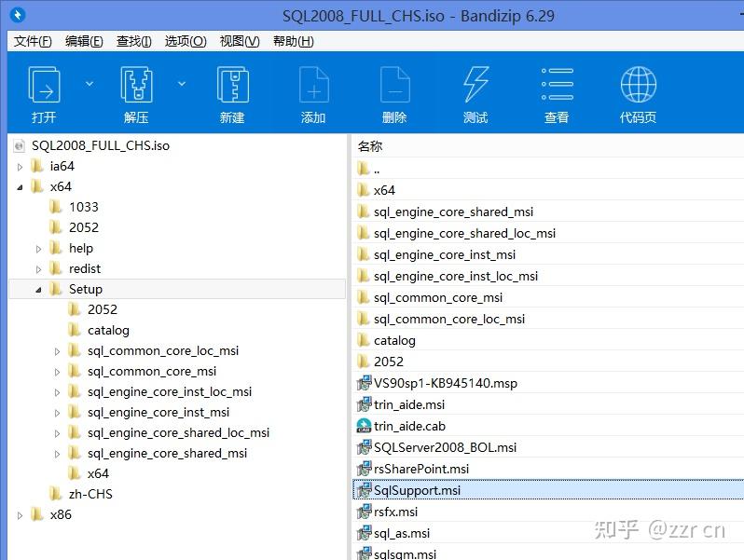Click the rsfx.msi installer icon
The image size is (744, 560).
click(364, 512)
